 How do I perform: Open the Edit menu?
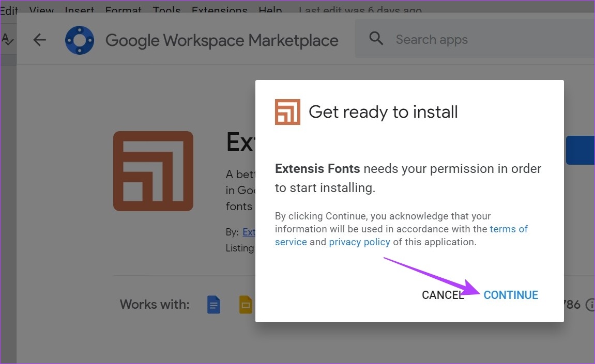[x=9, y=10]
